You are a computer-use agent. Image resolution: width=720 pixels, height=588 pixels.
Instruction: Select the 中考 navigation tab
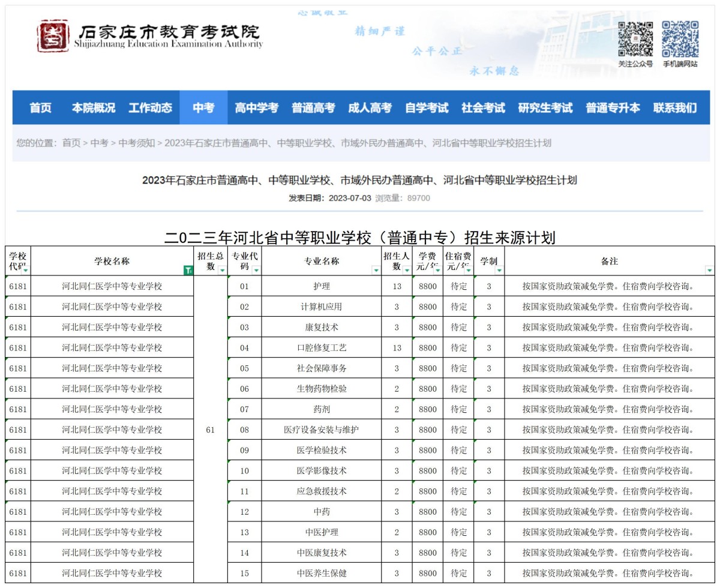click(203, 109)
